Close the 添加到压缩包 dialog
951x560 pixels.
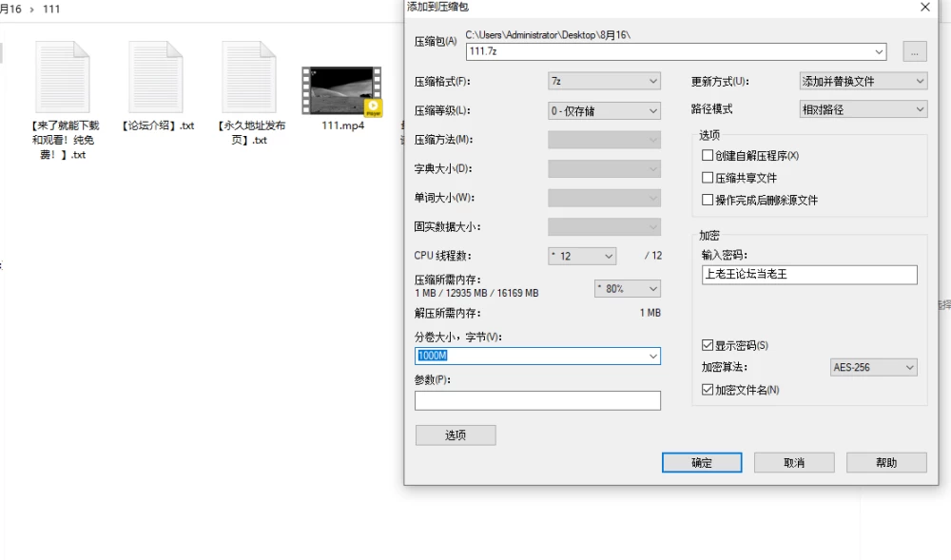925,8
